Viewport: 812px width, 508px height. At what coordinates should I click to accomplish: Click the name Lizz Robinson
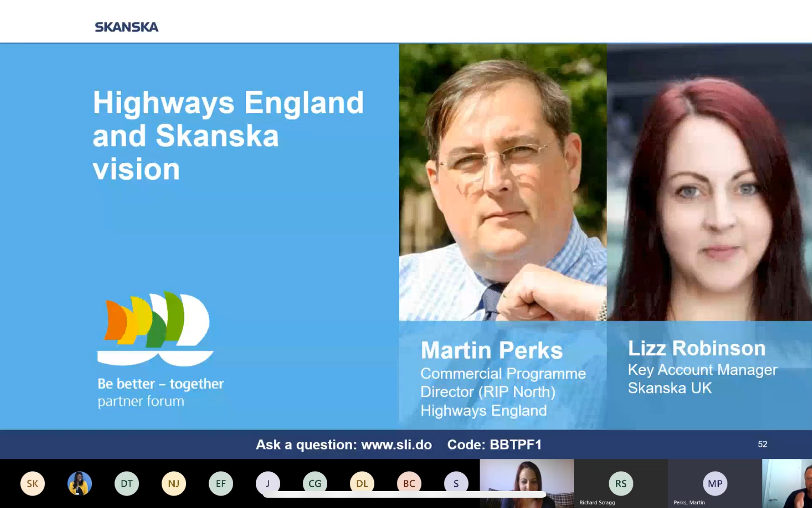696,348
